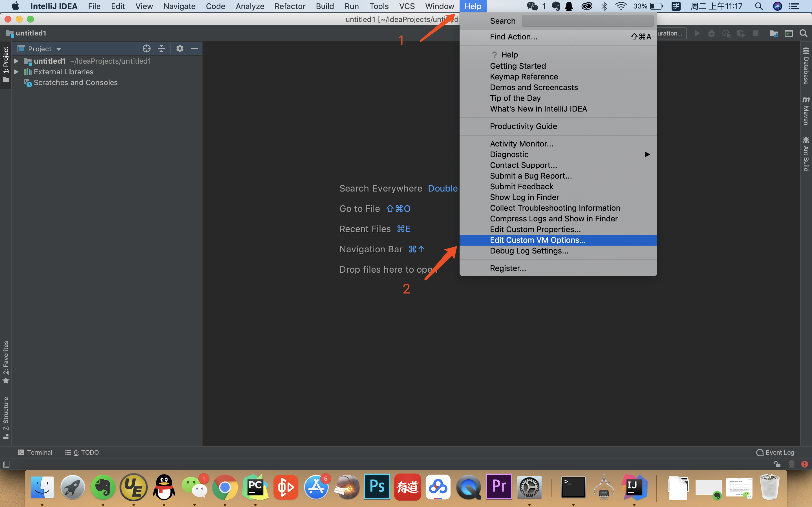Toggle the Database tool window

coord(806,66)
